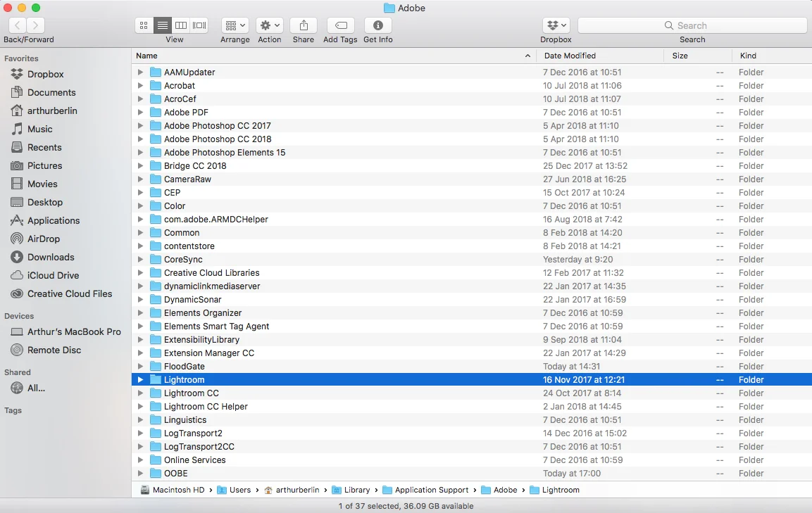Select Arthur's MacBook Pro device
812x513 pixels.
65,332
